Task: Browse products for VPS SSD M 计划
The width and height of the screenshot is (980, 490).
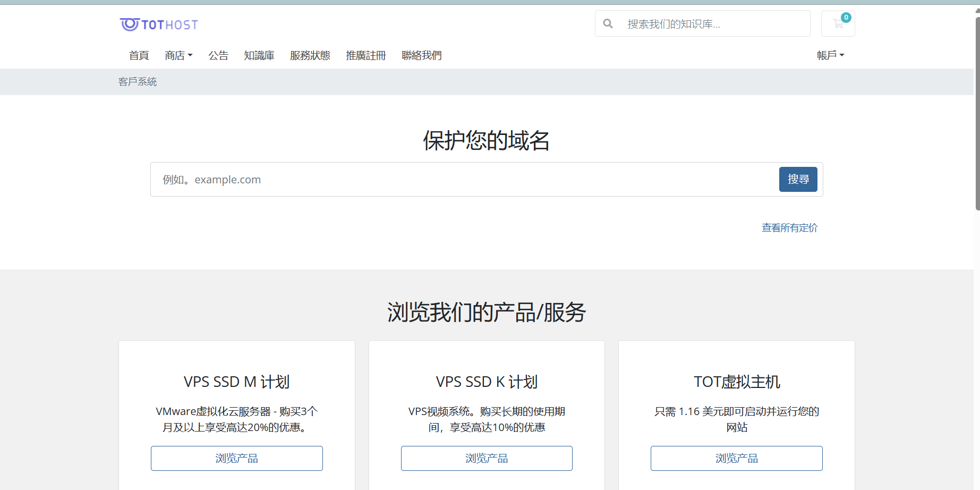Action: [237, 458]
